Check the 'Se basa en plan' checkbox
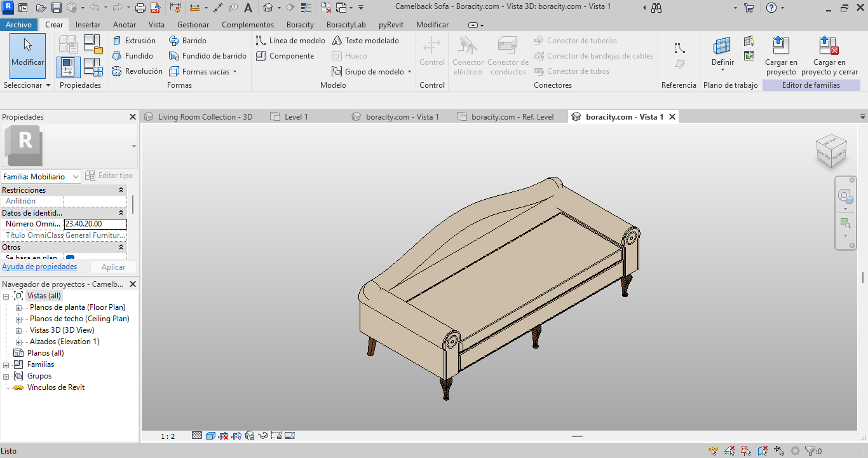Screen dimensions: 868x458 coord(71,258)
